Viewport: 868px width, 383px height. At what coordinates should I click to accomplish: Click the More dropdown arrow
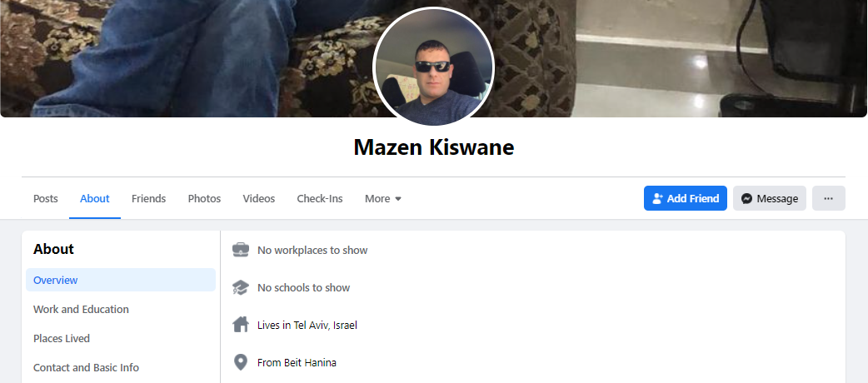398,199
